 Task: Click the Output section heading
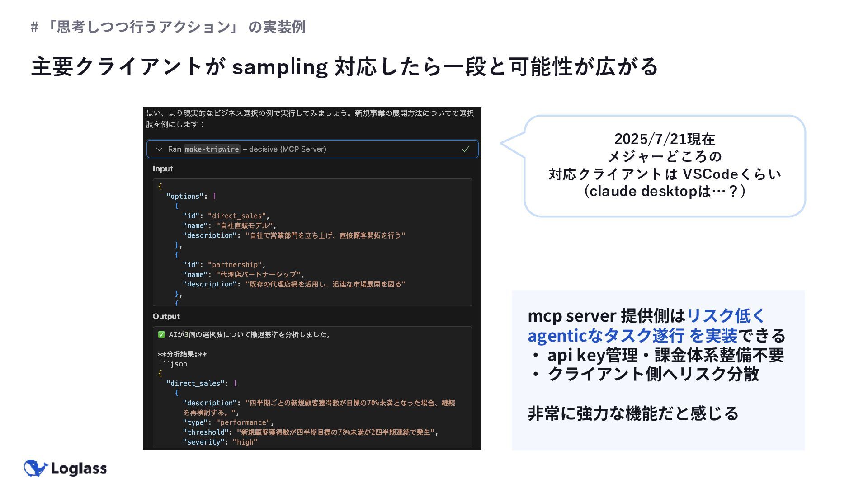pos(166,316)
